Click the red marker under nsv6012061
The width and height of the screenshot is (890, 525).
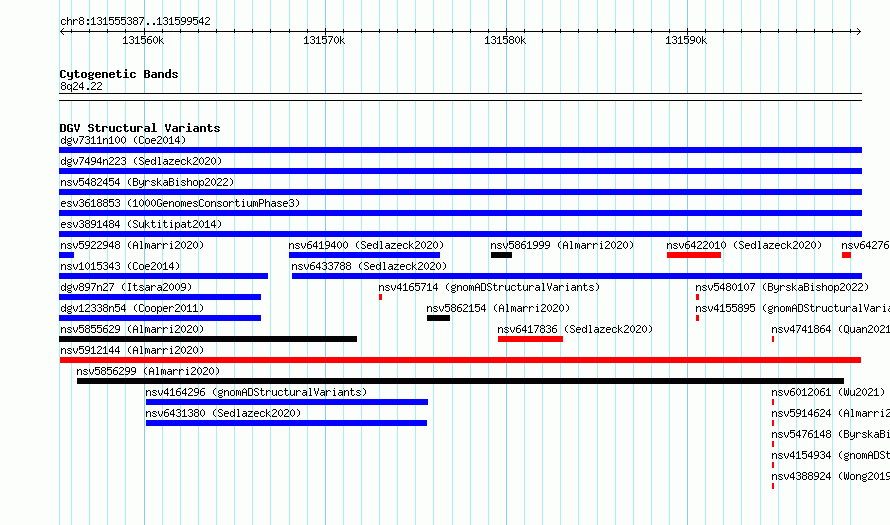(773, 402)
